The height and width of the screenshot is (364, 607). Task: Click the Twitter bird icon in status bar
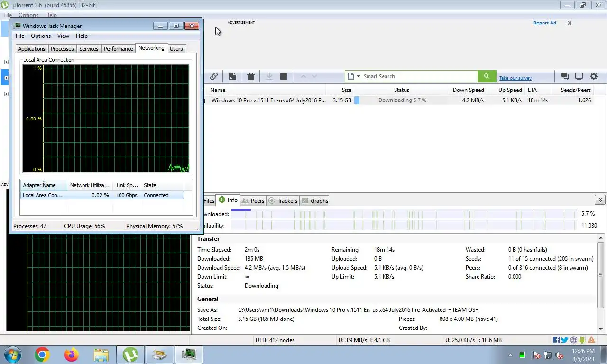565,340
